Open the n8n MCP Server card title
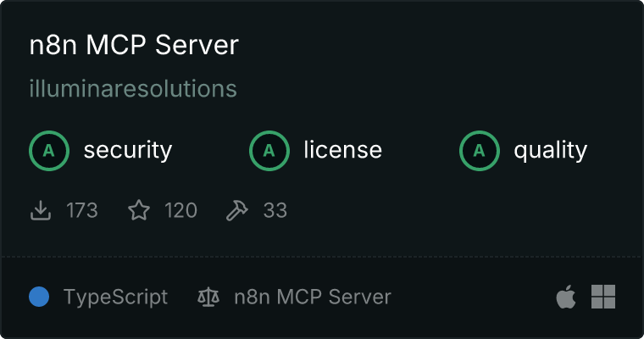Screen dimensions: 644x339 [134, 46]
